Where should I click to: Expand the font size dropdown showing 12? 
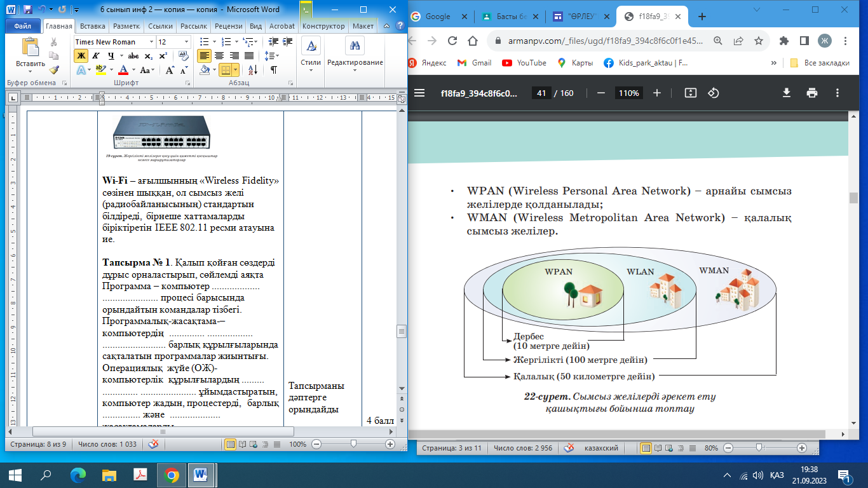[186, 42]
